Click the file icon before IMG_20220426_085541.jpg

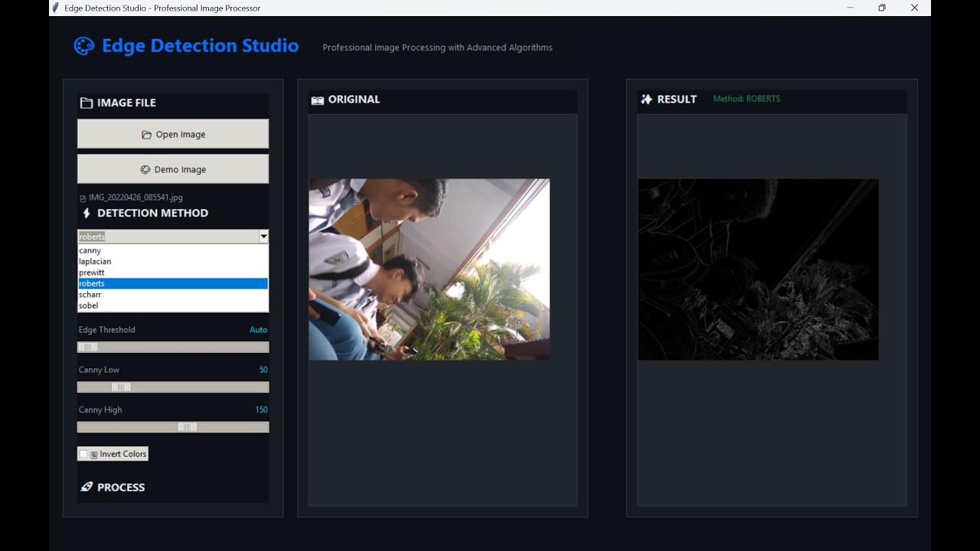(83, 198)
